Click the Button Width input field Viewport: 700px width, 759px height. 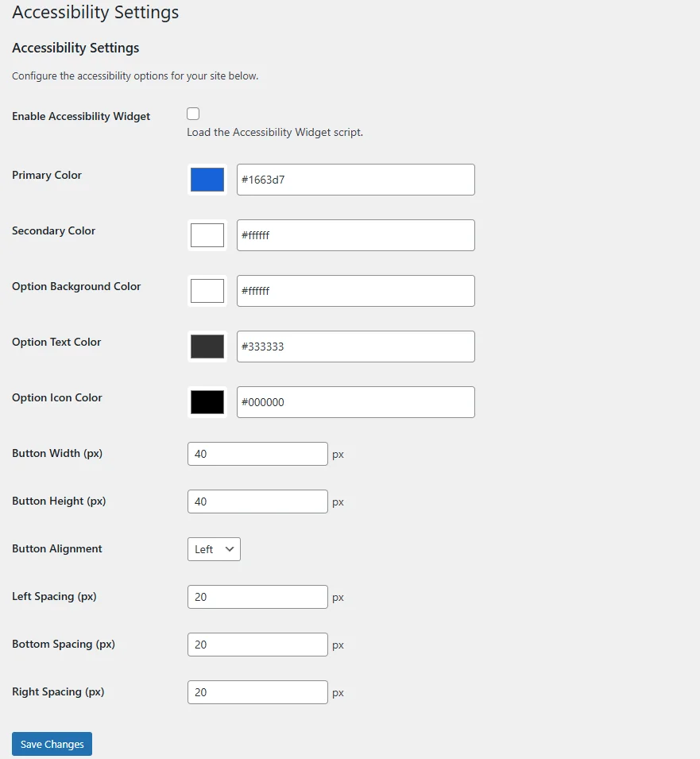(257, 454)
